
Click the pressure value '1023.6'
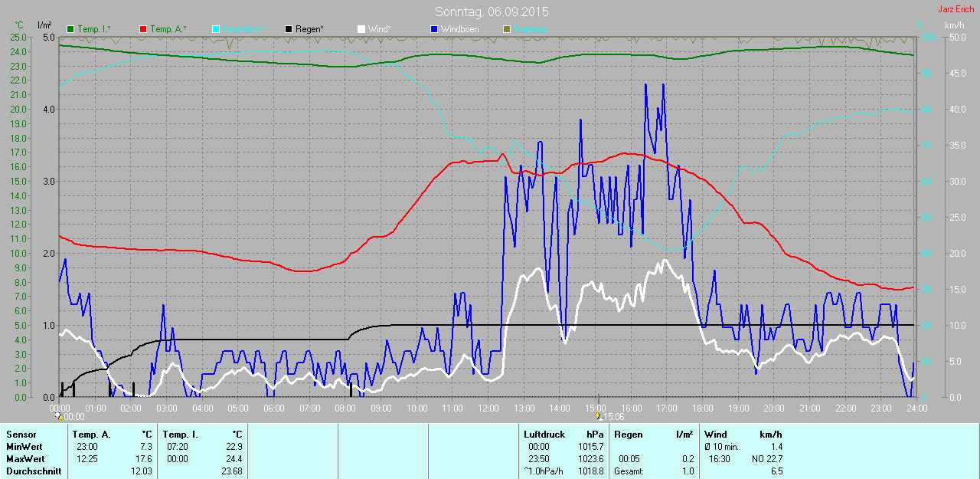[x=590, y=458]
